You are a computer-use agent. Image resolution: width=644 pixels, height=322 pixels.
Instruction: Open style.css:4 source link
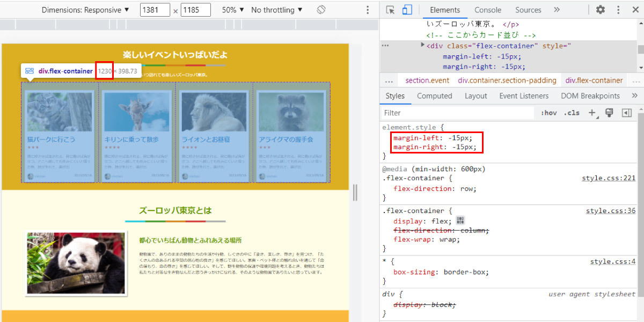613,261
